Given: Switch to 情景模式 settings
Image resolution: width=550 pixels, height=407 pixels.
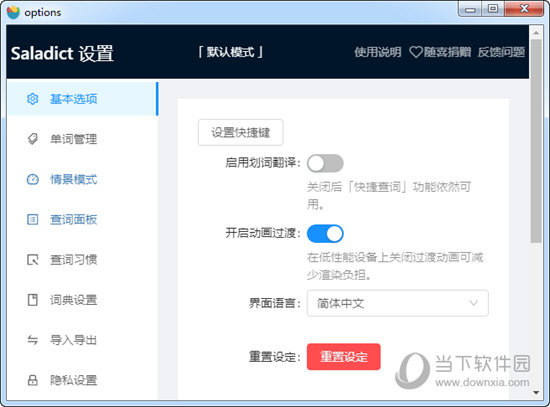Looking at the screenshot, I should coord(82,179).
